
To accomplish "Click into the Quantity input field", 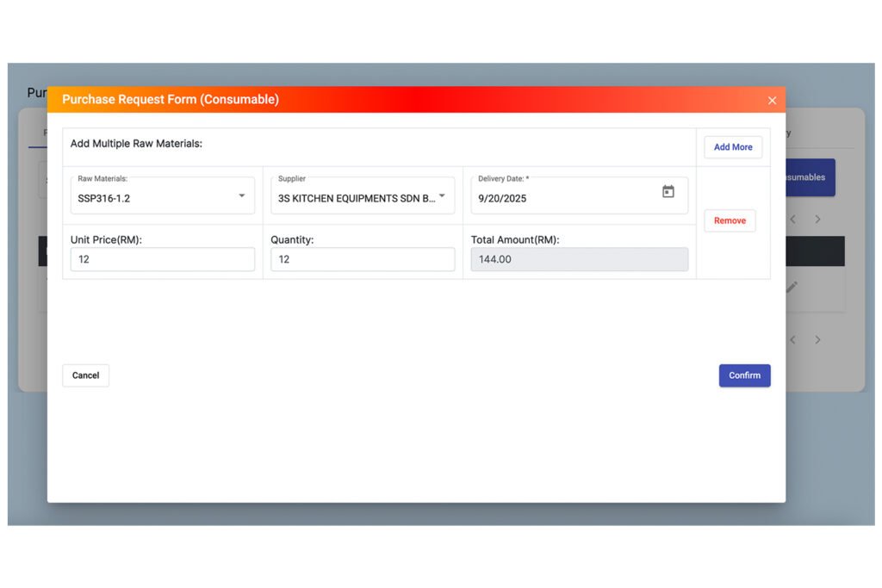I will click(x=363, y=259).
